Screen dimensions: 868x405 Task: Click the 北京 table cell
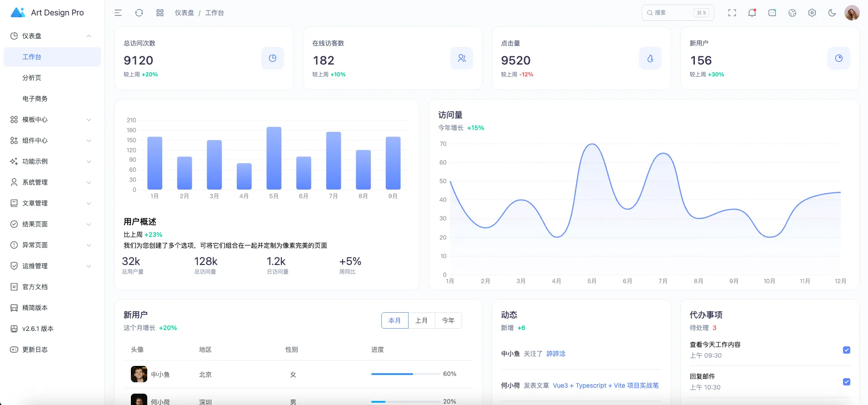pyautogui.click(x=205, y=375)
